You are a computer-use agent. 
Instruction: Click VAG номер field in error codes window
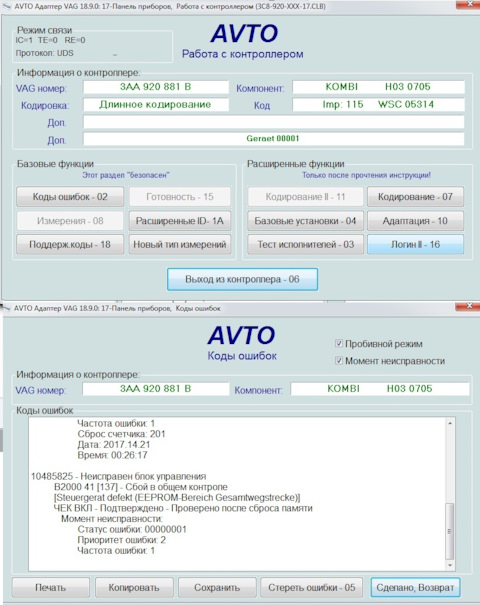(x=156, y=389)
